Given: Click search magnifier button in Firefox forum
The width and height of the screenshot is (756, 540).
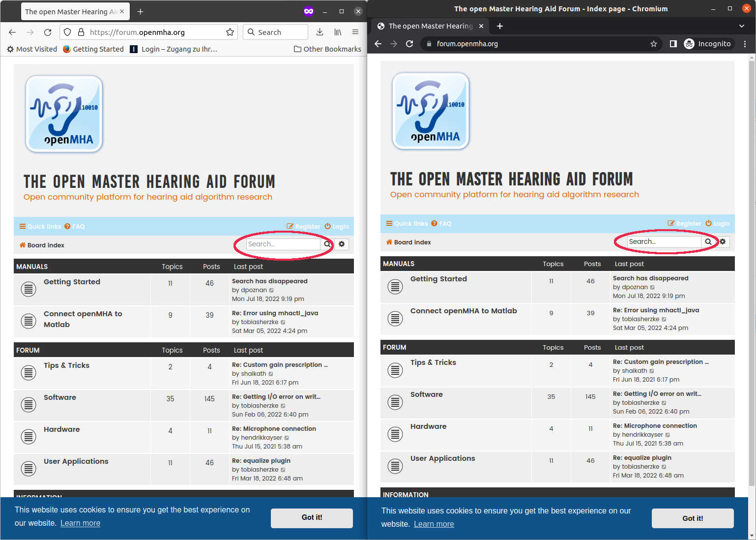Looking at the screenshot, I should (327, 244).
